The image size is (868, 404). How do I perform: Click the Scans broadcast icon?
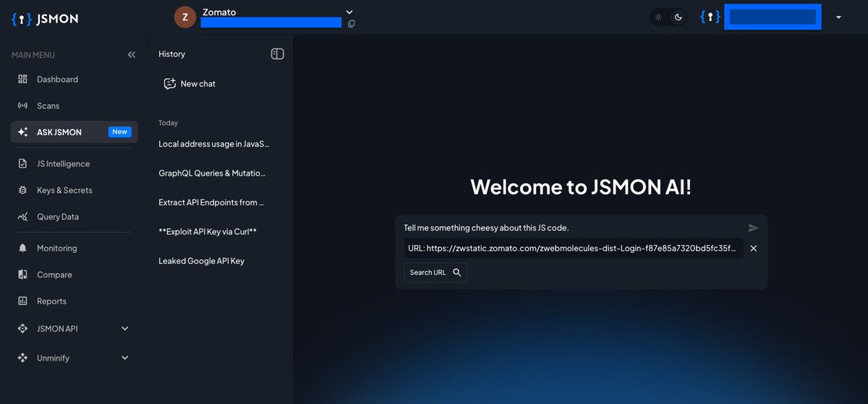(x=22, y=106)
